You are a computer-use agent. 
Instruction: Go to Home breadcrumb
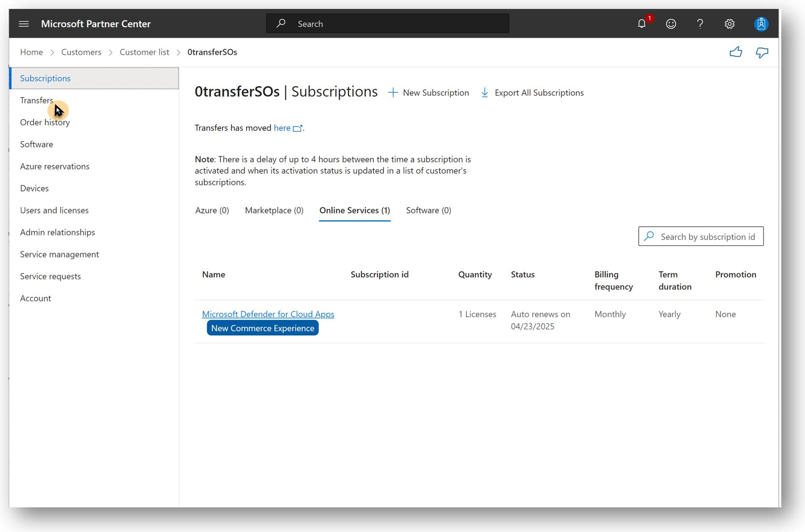click(x=31, y=51)
